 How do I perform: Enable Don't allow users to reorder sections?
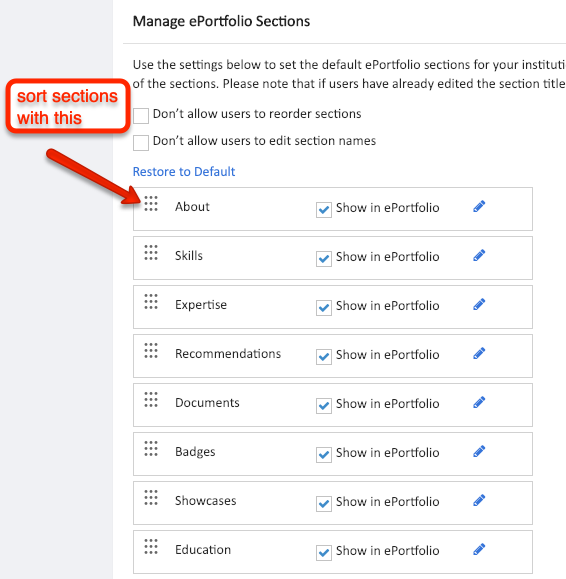(141, 116)
